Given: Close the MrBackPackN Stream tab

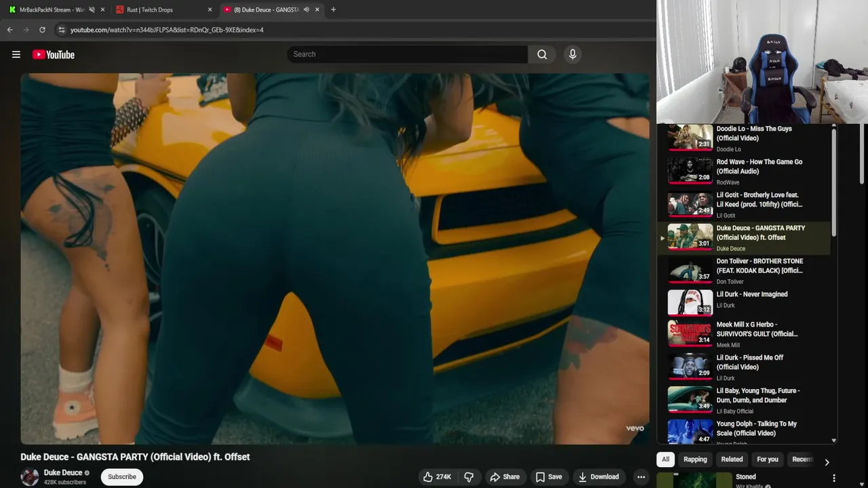Looking at the screenshot, I should click(x=102, y=9).
